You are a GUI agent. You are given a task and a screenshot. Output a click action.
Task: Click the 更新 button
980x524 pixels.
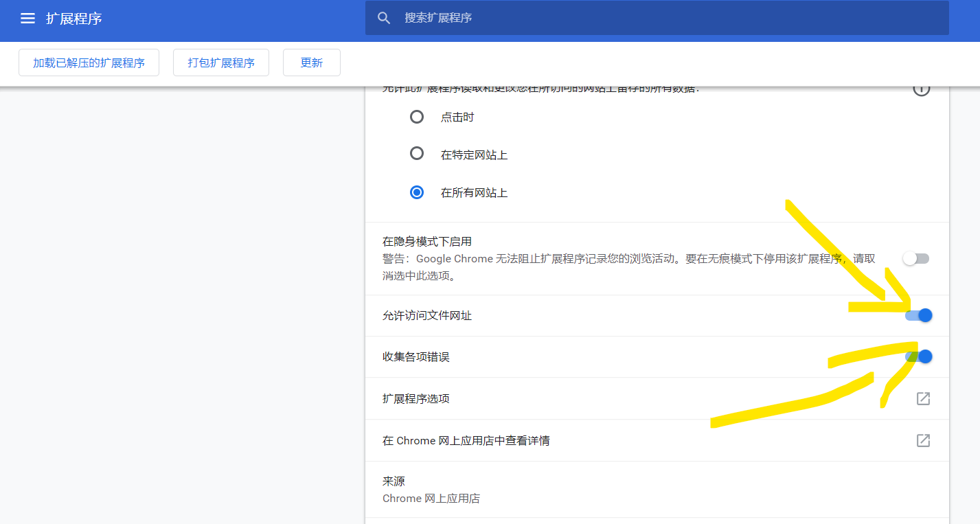[x=312, y=62]
